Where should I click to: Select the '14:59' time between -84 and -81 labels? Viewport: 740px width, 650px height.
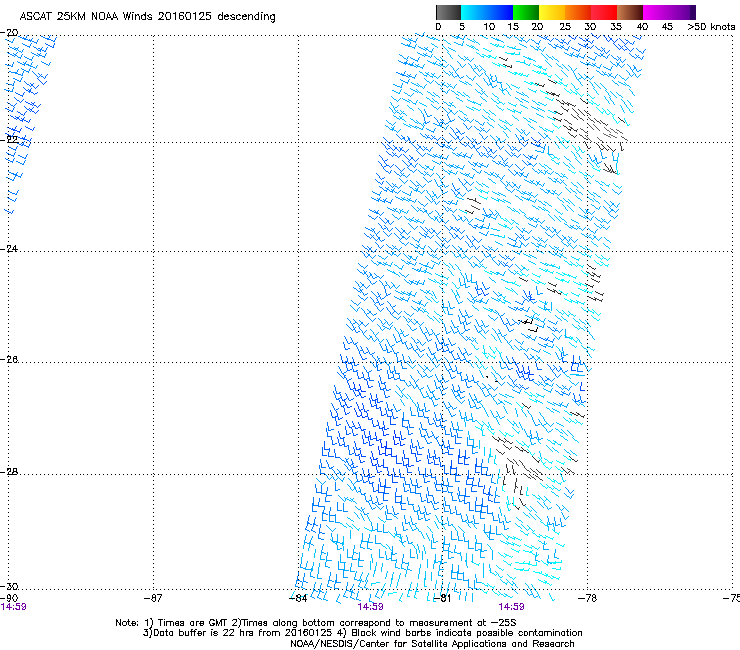coord(370,607)
